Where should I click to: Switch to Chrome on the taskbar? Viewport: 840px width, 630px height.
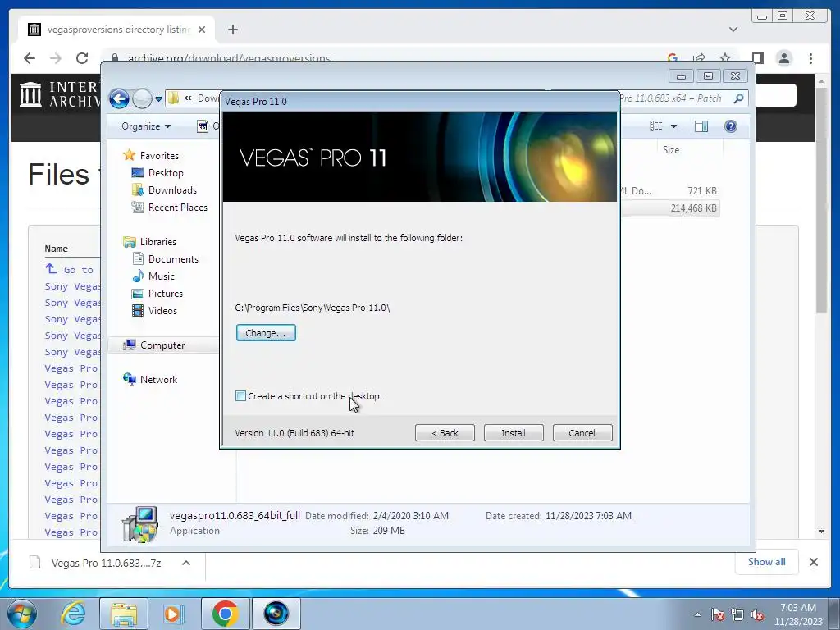click(225, 614)
